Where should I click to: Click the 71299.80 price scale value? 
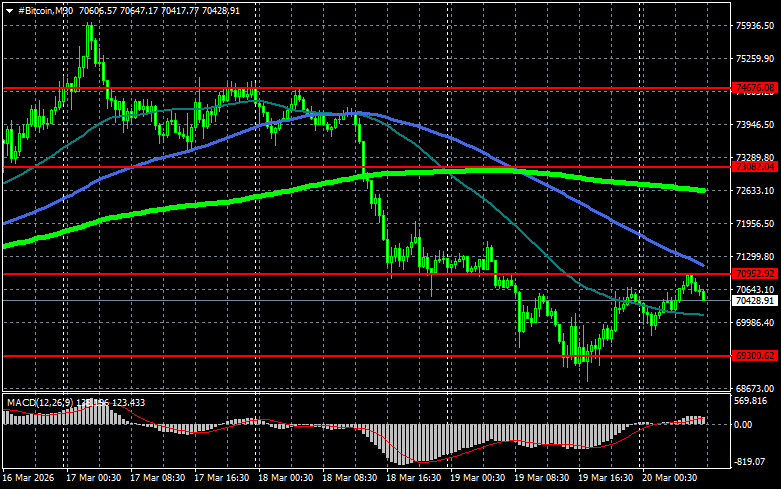pyautogui.click(x=755, y=256)
